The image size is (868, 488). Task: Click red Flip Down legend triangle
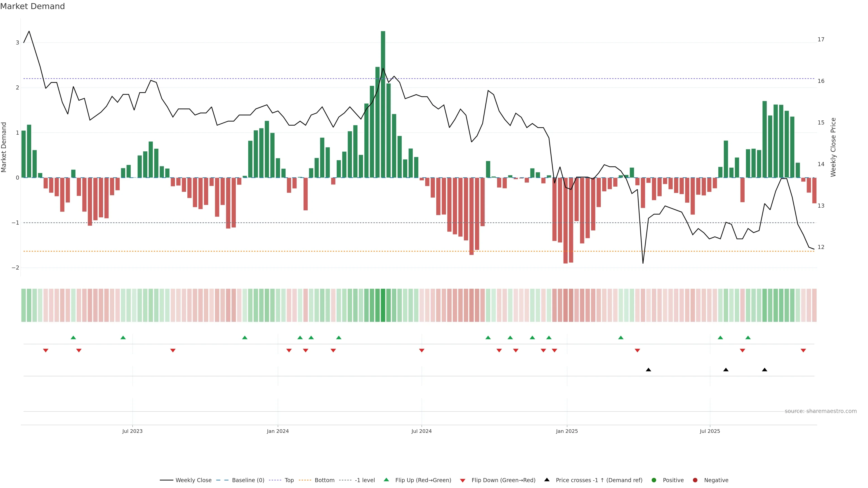pos(463,481)
